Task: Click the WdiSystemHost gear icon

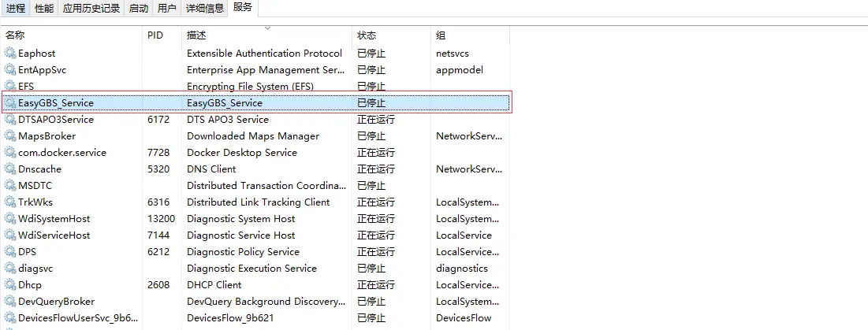Action: tap(9, 219)
